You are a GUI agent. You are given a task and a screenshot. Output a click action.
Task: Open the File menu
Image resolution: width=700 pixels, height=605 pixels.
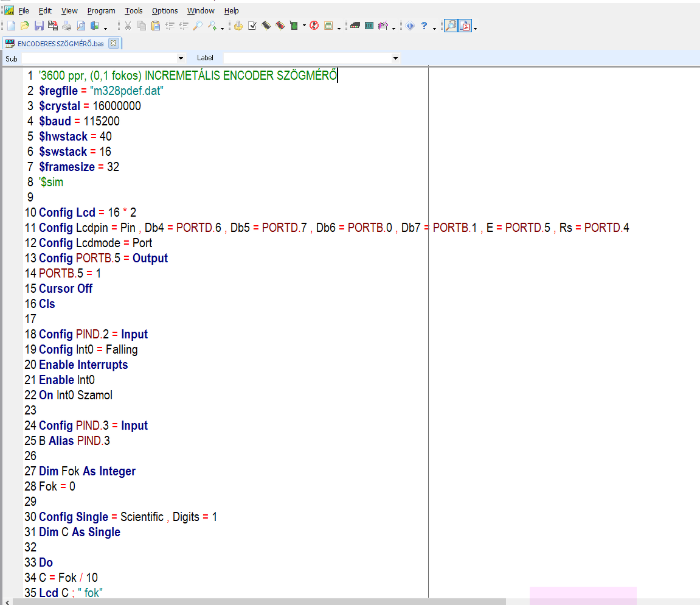(x=24, y=11)
